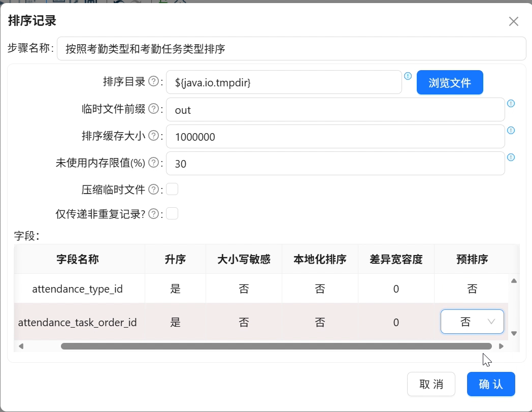Click the help icon beside 仅传递非重复记录?
Screen dimensions: 532x412
(154, 214)
